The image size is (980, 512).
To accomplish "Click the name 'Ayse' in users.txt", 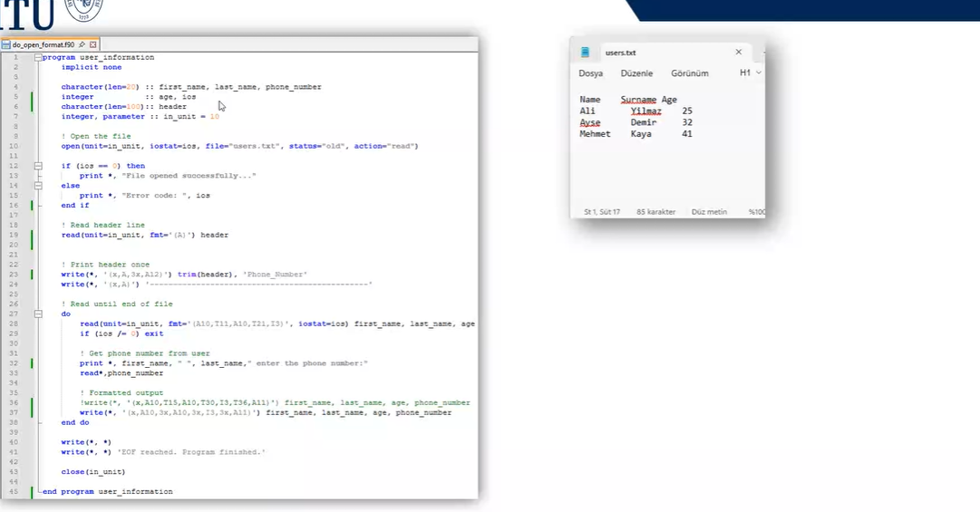I will pyautogui.click(x=590, y=122).
